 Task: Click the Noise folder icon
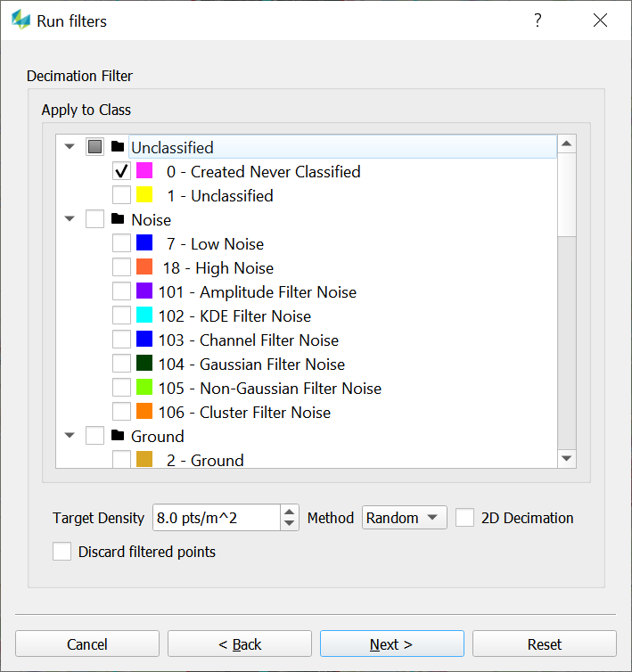tap(117, 219)
